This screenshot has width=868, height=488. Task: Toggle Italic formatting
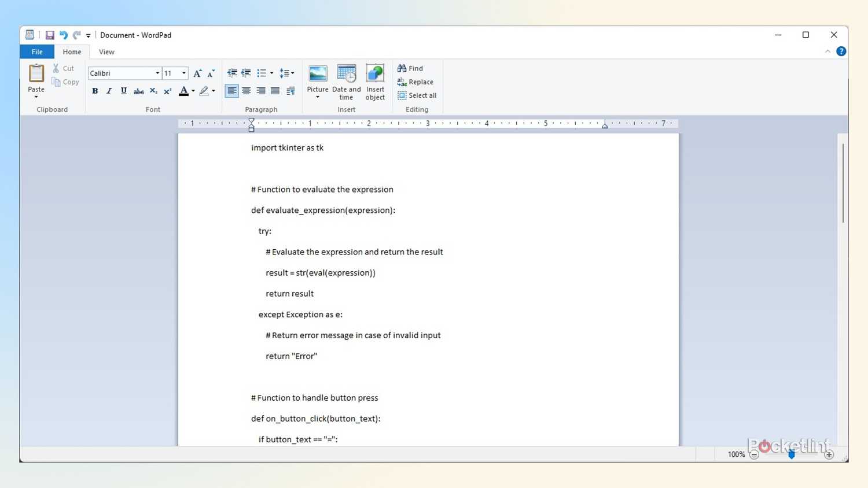tap(109, 91)
